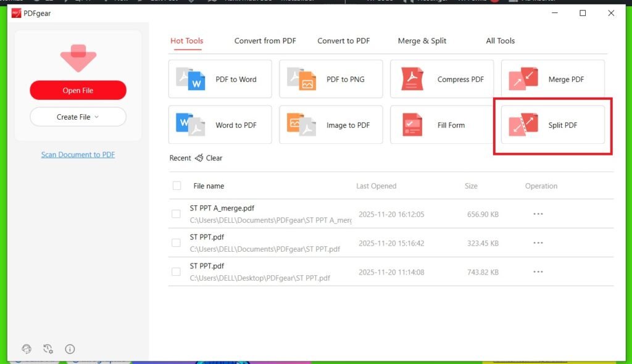
Task: Choose the Image to PDF tool
Action: (331, 125)
